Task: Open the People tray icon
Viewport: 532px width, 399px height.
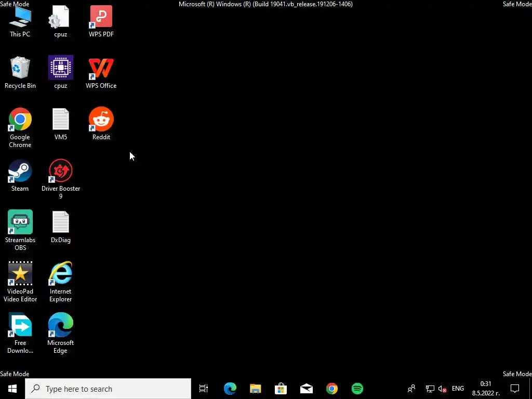Action: 411,389
